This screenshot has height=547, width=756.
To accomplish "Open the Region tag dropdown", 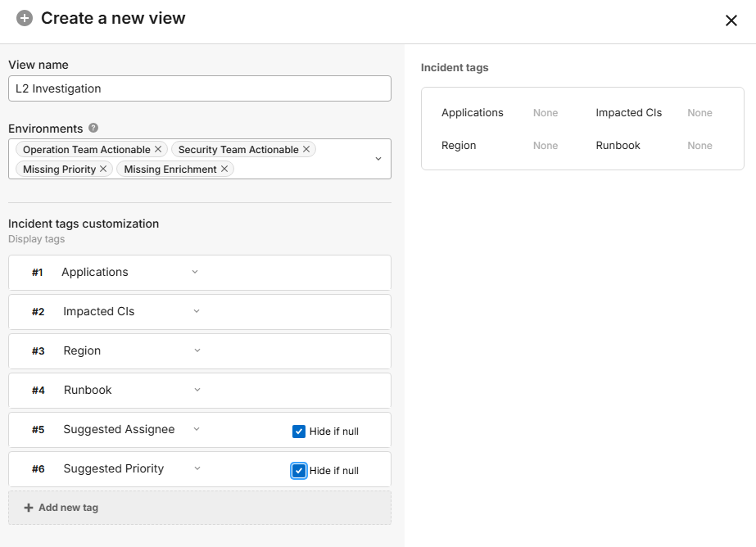I will tap(197, 351).
